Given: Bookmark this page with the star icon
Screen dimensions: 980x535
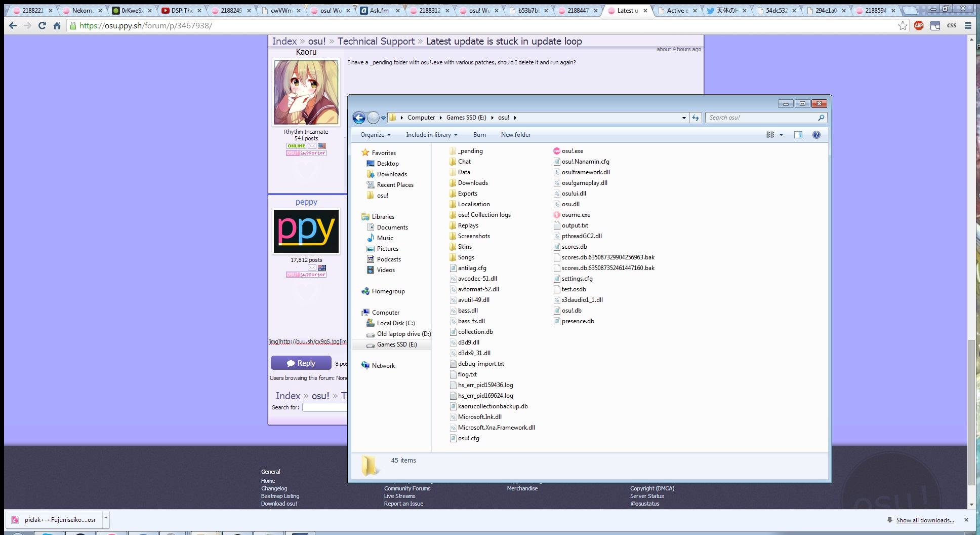Looking at the screenshot, I should click(903, 25).
